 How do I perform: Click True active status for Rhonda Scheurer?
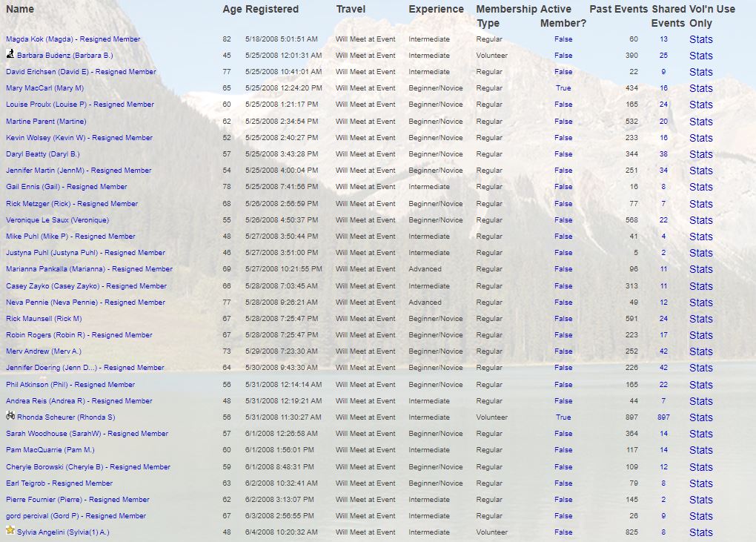563,417
